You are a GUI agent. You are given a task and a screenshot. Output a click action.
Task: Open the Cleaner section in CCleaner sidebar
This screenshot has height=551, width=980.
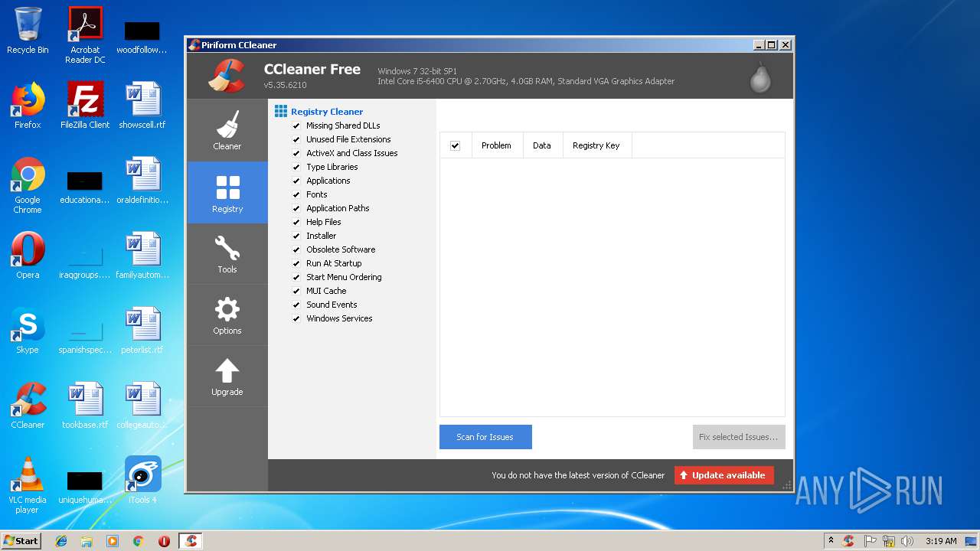227,130
